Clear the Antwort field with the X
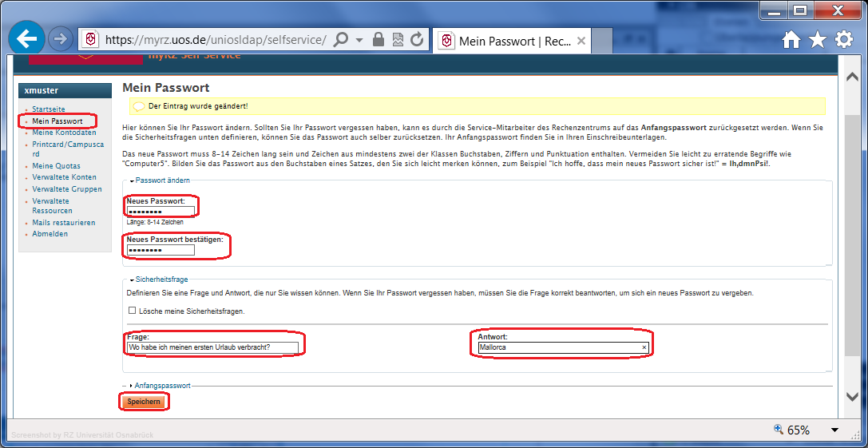This screenshot has width=868, height=448. 644,347
